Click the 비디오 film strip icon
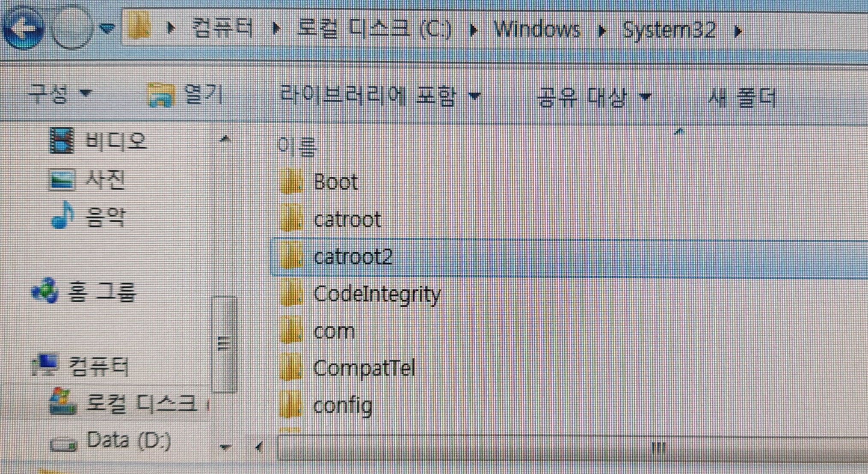 [x=62, y=140]
